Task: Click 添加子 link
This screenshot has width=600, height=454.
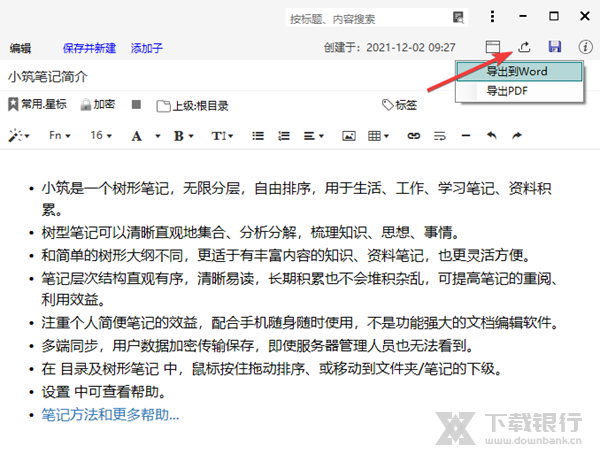Action: [147, 48]
